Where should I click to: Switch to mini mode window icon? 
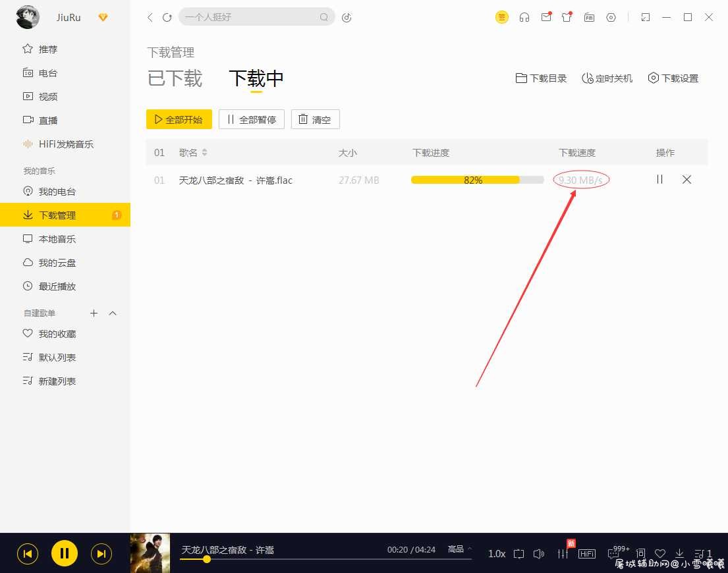point(646,18)
